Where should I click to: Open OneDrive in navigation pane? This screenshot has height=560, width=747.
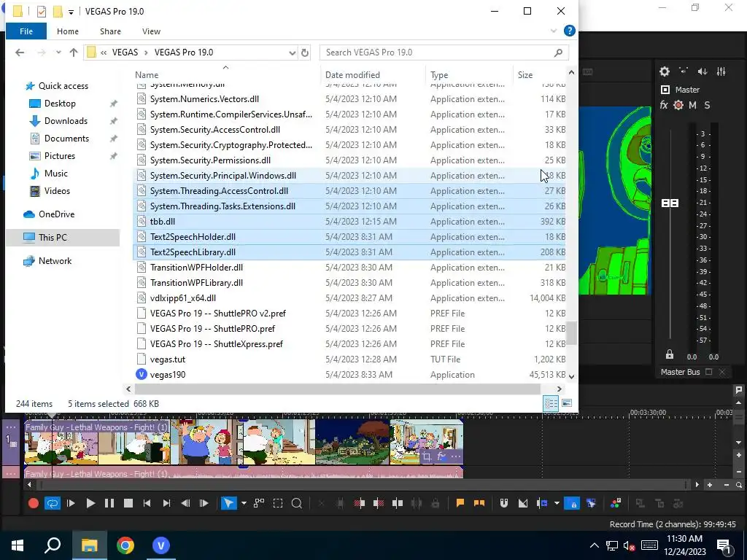click(x=56, y=214)
